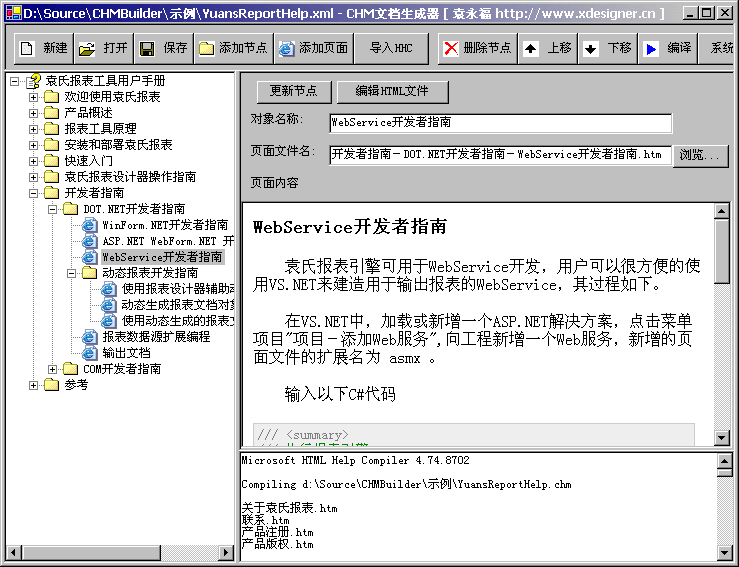Image resolution: width=739 pixels, height=567 pixels.
Task: Move node down with 下移 arrow
Action: tap(591, 48)
